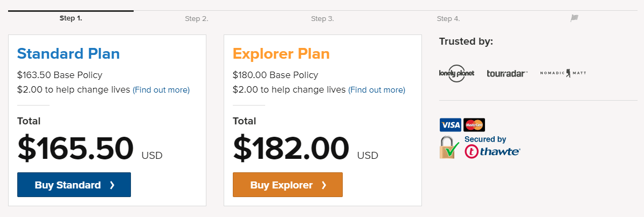644x217 pixels.
Task: Click the Explorer Plan heading
Action: [x=281, y=54]
